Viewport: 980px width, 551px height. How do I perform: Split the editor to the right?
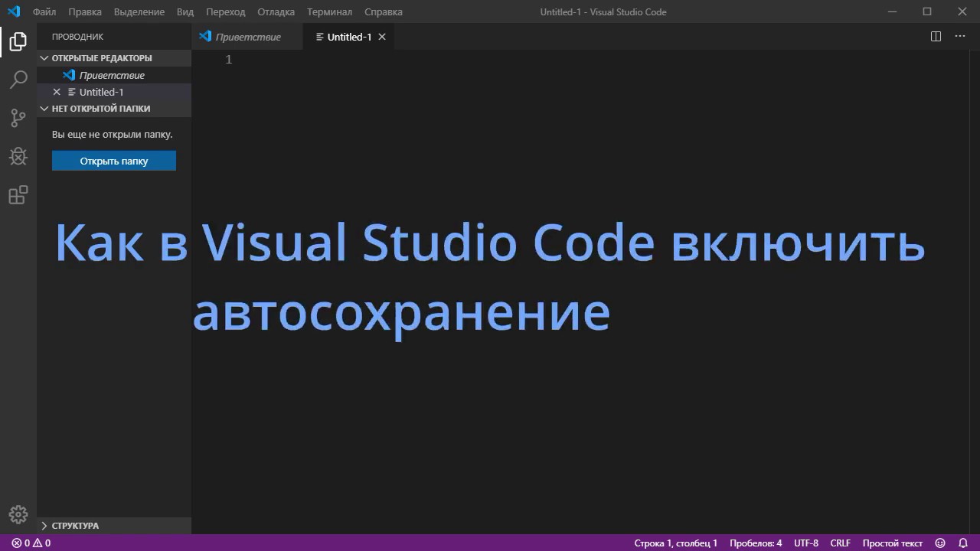(x=936, y=36)
